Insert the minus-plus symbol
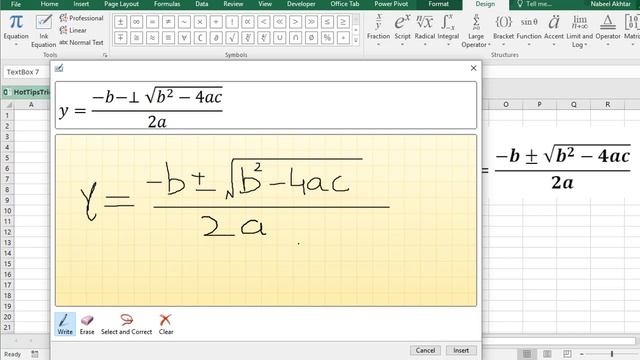Image resolution: width=640 pixels, height=360 pixels. coord(120,38)
